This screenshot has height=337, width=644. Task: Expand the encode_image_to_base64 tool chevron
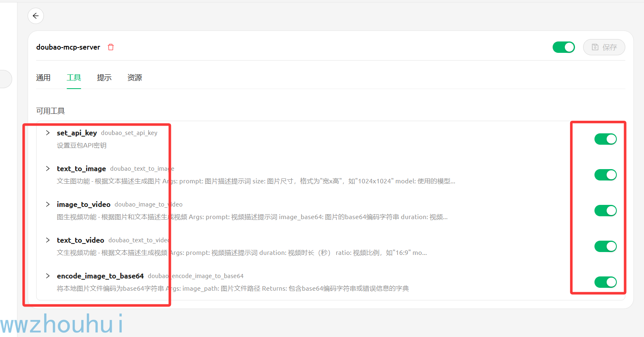(48, 276)
